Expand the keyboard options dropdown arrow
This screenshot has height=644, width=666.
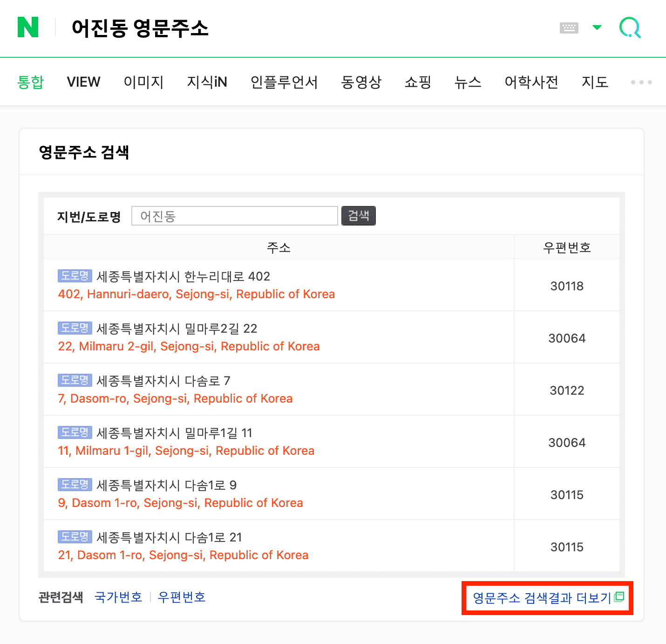[x=597, y=28]
